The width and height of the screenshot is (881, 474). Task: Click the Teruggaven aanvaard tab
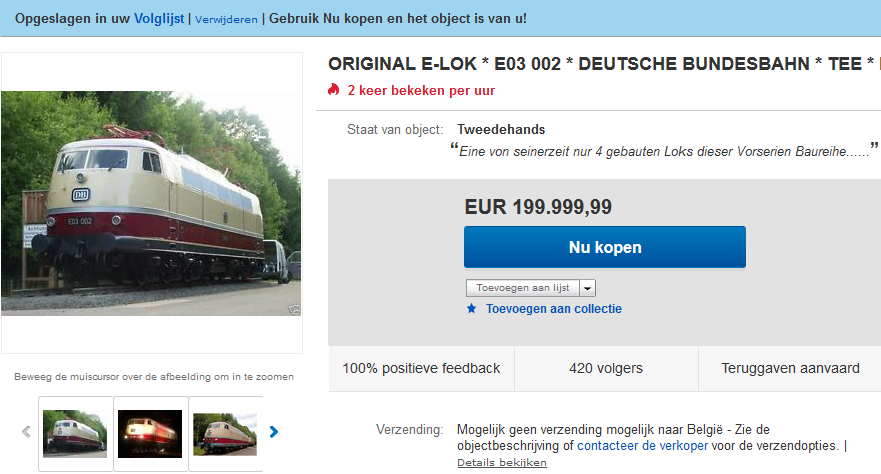click(790, 368)
